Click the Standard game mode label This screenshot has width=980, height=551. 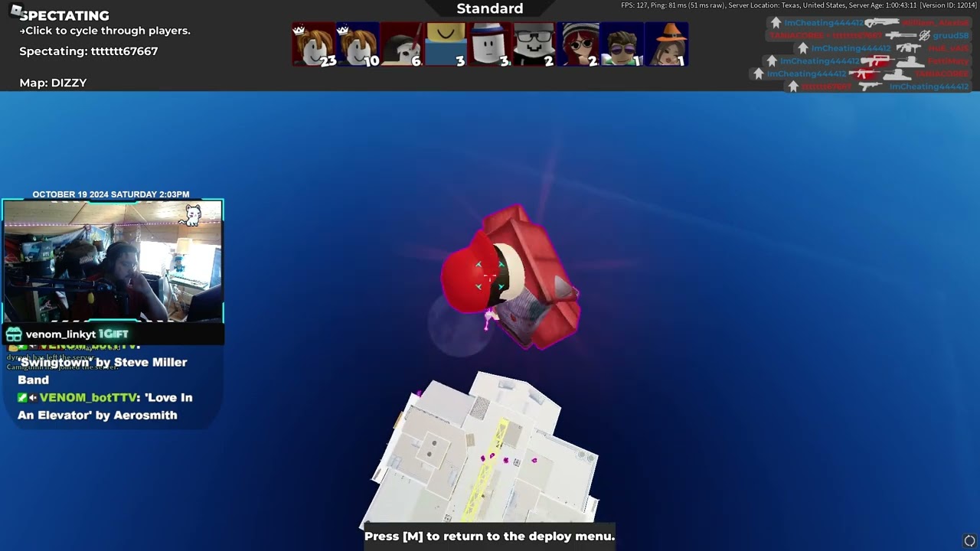tap(490, 8)
